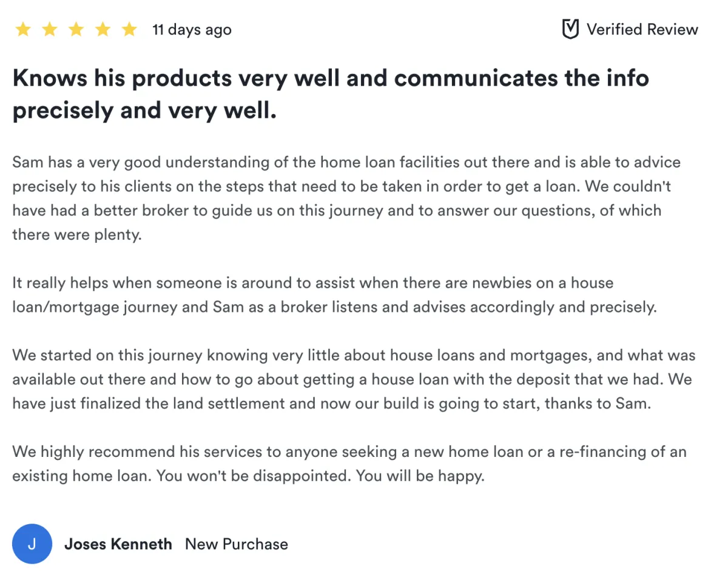
Task: Open reviewer name Joses Kenneth
Action: [x=118, y=544]
